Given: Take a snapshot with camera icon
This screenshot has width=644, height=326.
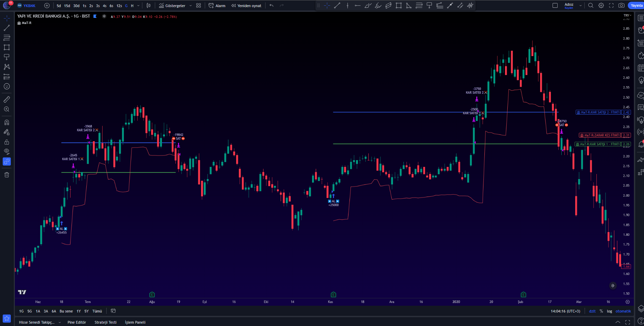Looking at the screenshot, I should tap(621, 5).
